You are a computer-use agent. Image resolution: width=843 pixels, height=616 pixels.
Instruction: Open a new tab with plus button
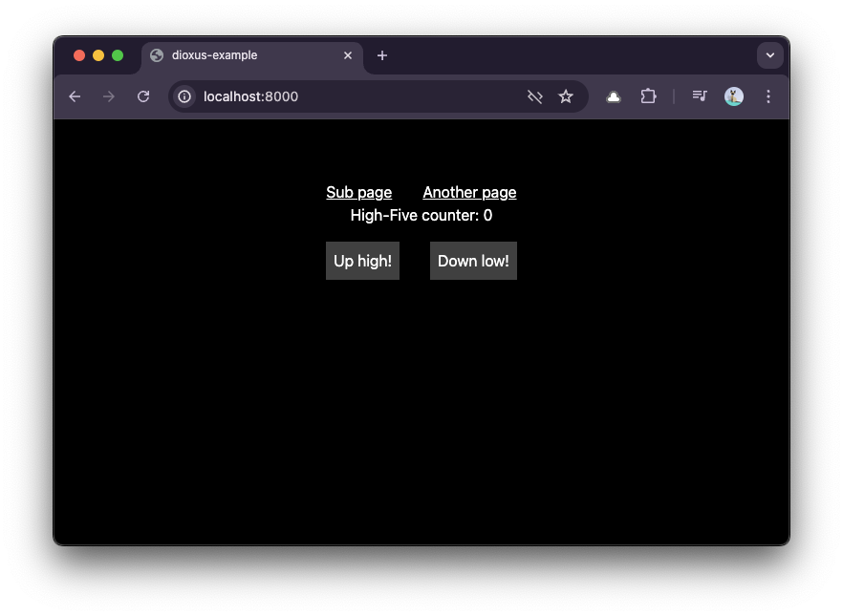click(382, 55)
